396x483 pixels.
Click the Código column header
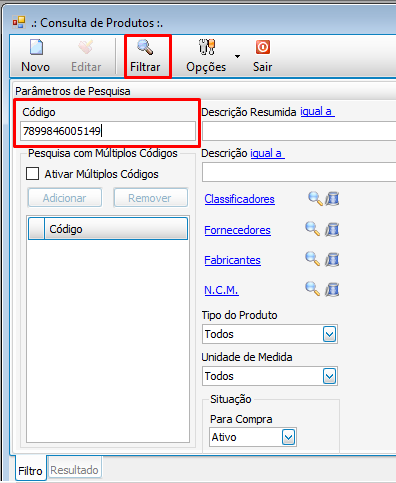point(116,229)
